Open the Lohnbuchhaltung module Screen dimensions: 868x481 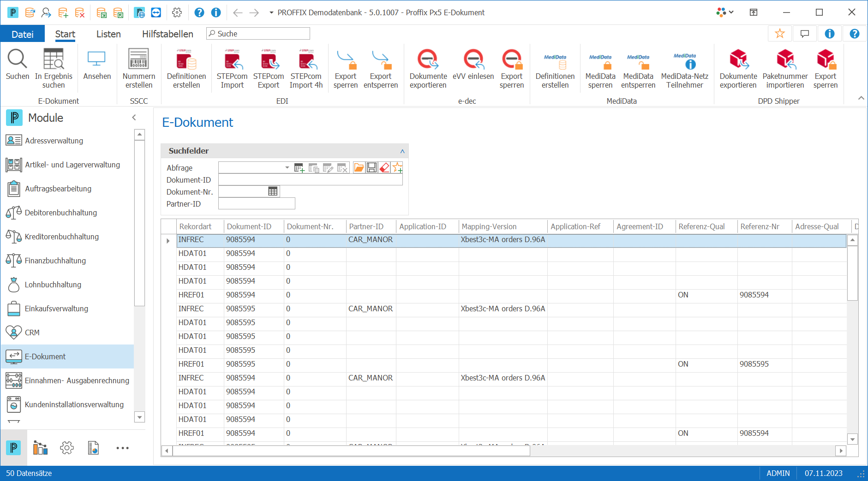[67, 285]
